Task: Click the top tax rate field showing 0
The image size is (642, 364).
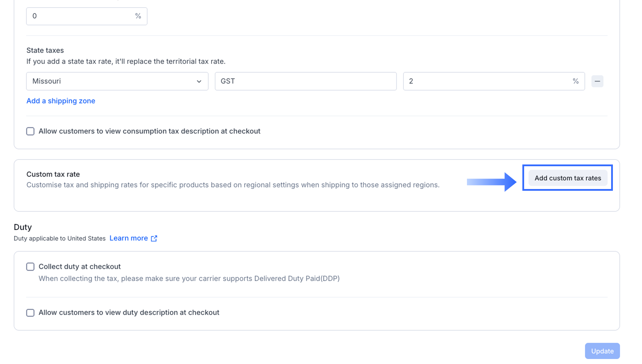Action: tap(81, 16)
